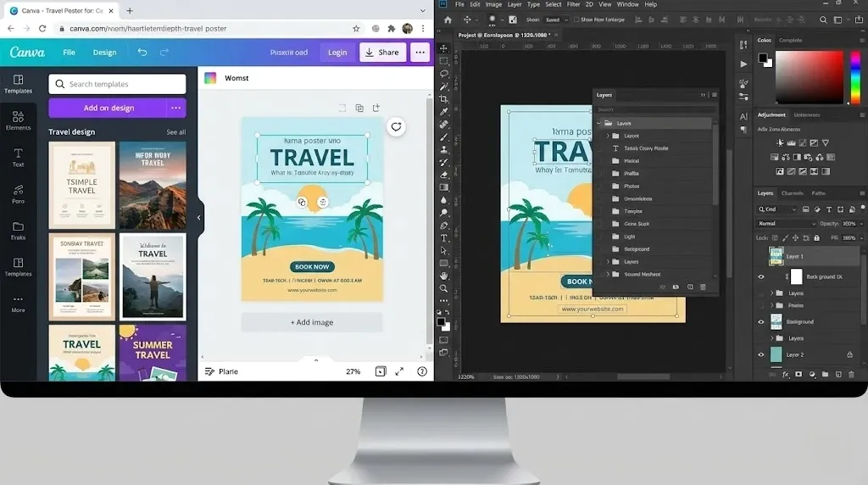Toggle visibility of the Background layer

[760, 321]
